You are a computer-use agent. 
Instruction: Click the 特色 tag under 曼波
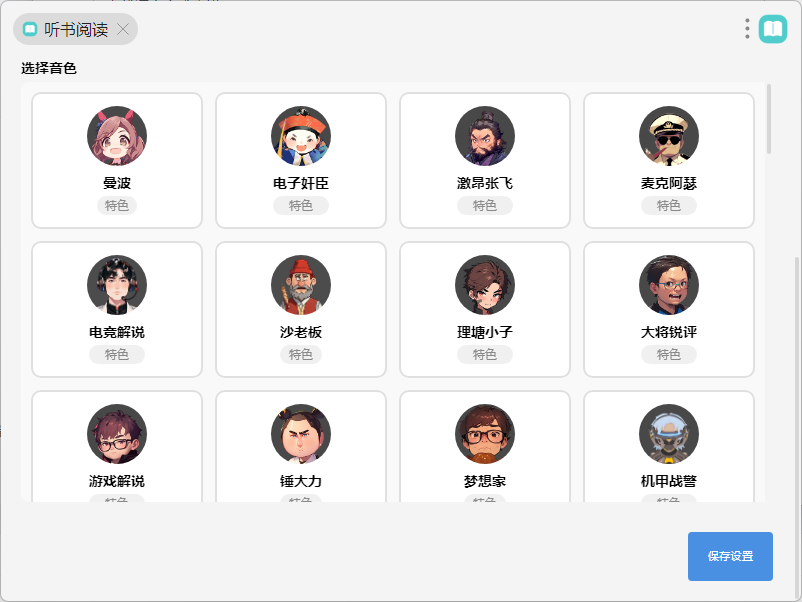[x=117, y=206]
